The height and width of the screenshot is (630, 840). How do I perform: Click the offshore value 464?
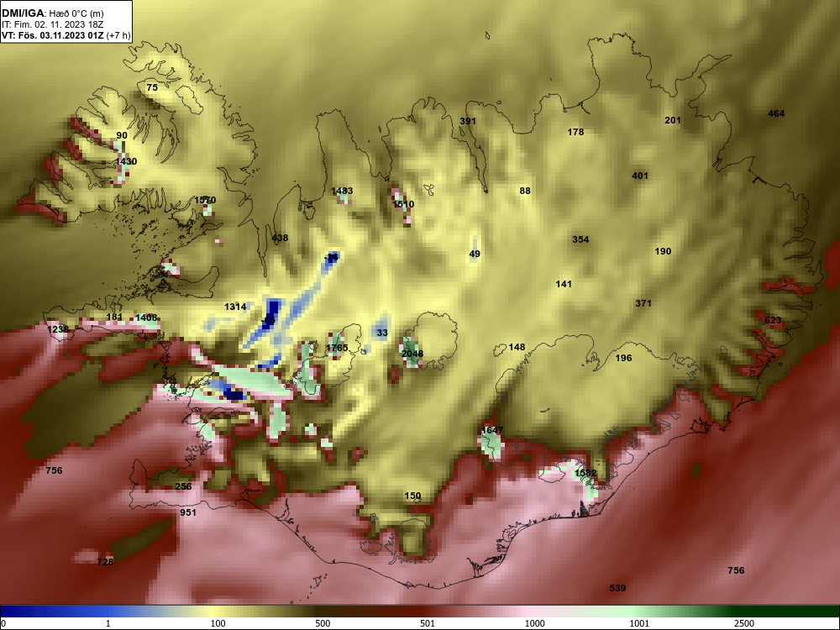pyautogui.click(x=776, y=113)
